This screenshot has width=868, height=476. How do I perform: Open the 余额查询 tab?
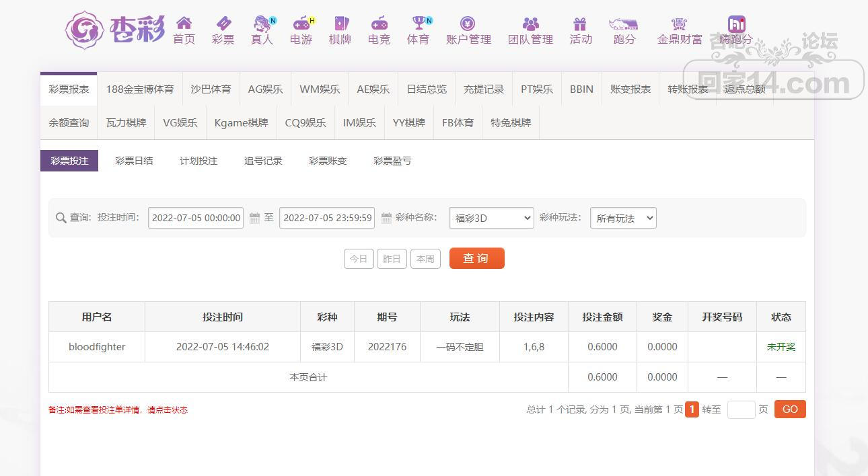click(69, 123)
